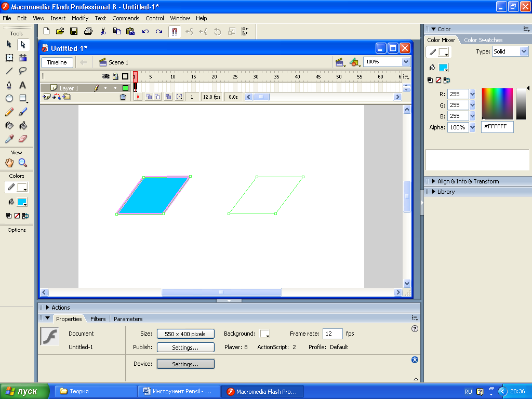The width and height of the screenshot is (532, 399).
Task: Click the Device Settings button
Action: pos(185,364)
